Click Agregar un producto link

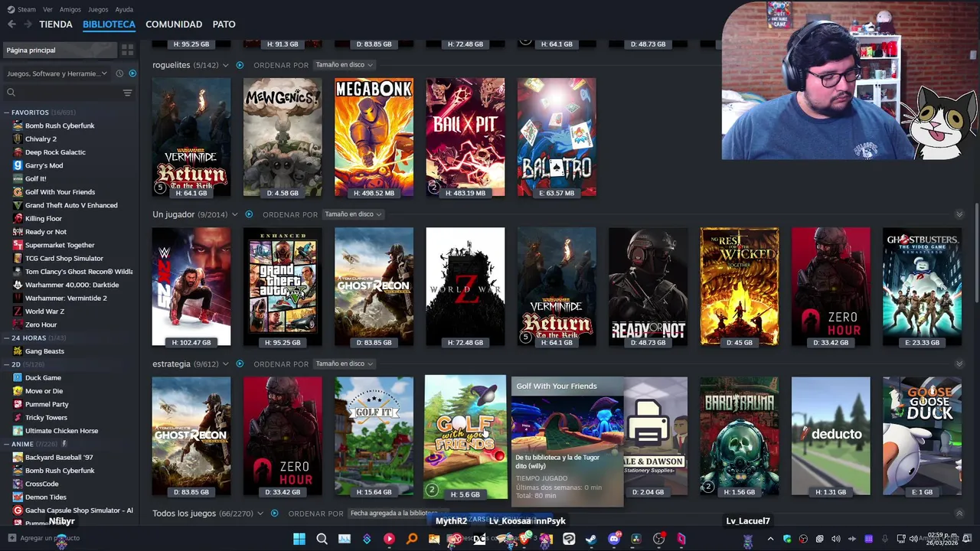point(50,538)
